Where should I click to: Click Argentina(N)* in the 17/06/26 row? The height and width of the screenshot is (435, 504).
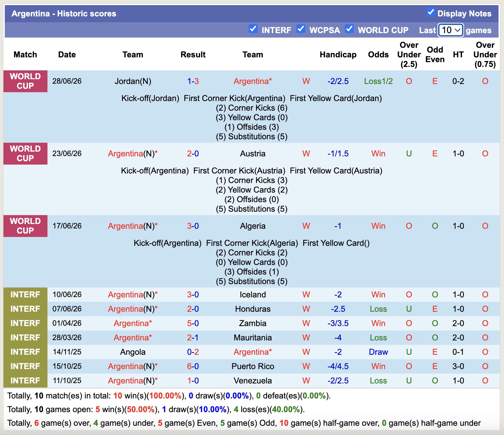[x=133, y=226]
